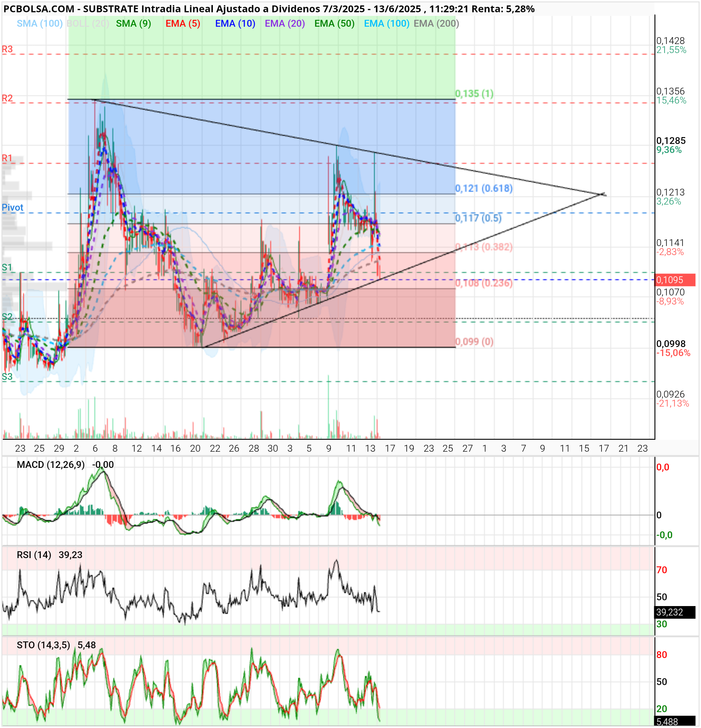The image size is (701, 728).
Task: Click the STO (14,3,5) panel label
Action: point(43,645)
